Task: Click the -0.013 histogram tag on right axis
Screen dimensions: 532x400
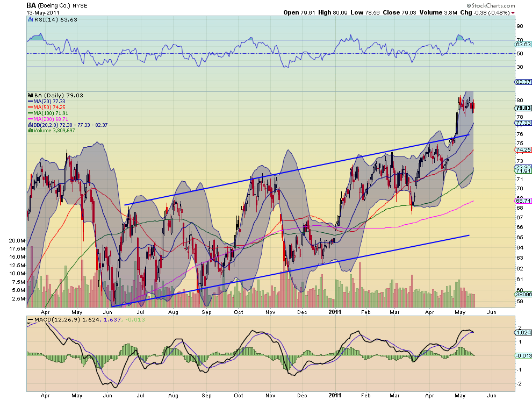Action: (x=523, y=355)
